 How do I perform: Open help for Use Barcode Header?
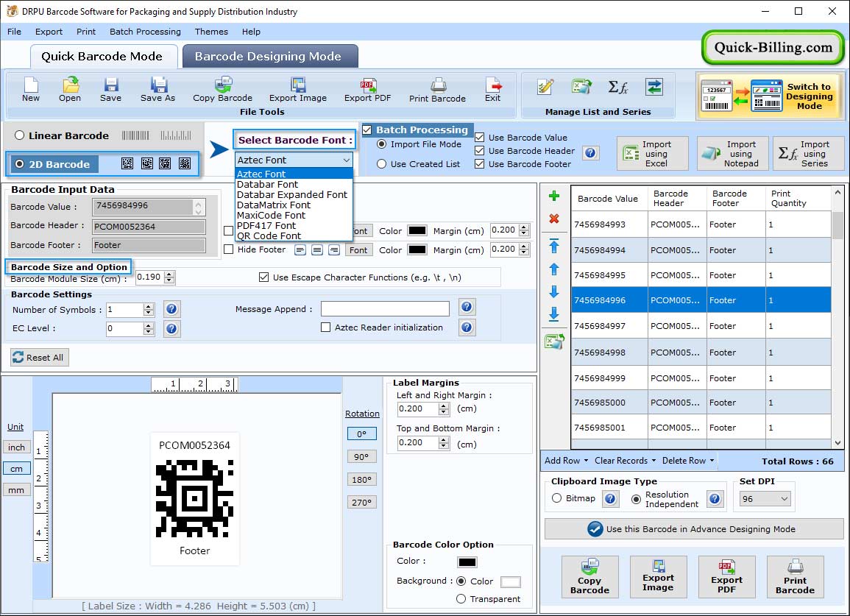(x=591, y=153)
